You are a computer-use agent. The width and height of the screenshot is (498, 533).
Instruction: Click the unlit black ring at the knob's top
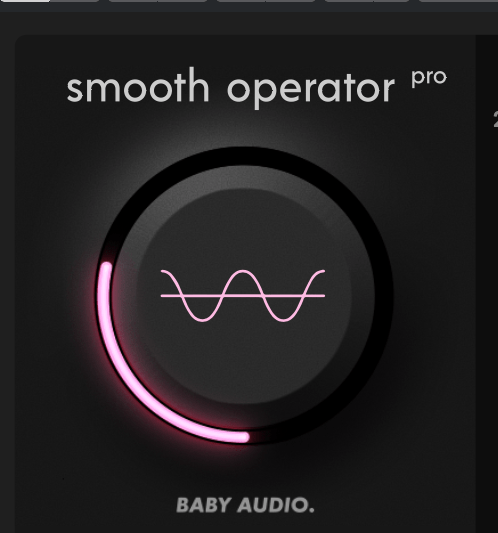point(245,156)
